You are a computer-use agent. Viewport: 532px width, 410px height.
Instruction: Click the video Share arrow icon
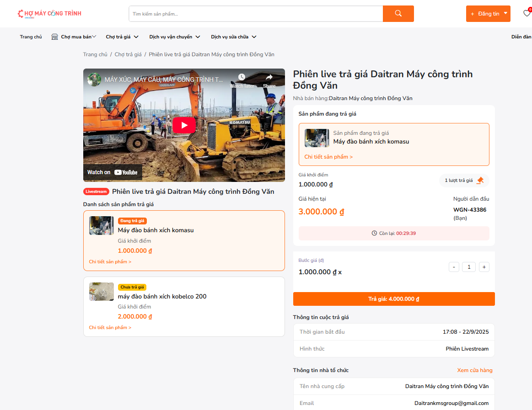point(269,78)
